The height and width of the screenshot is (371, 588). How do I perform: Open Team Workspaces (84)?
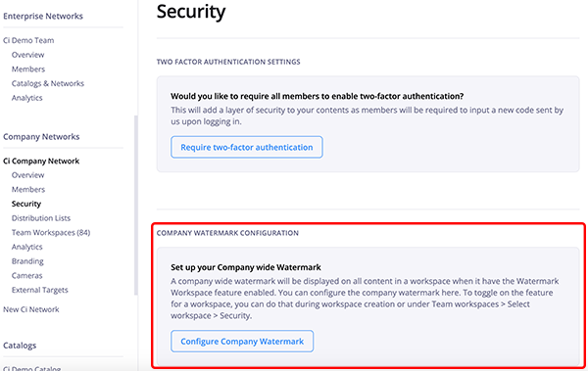(x=51, y=232)
